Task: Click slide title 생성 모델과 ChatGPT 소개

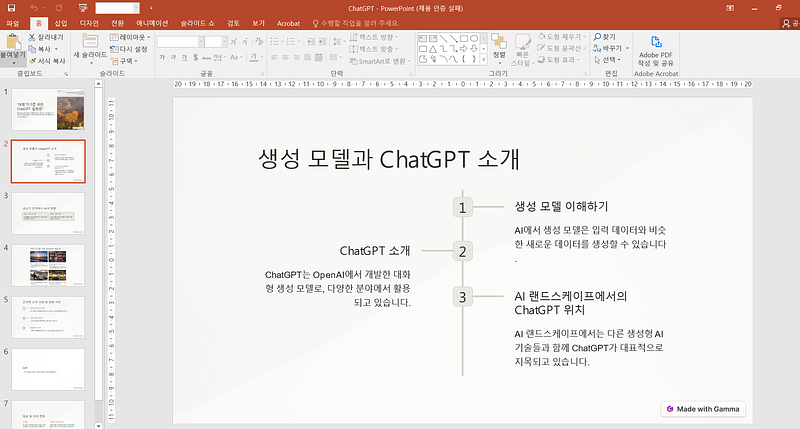Action: [389, 159]
